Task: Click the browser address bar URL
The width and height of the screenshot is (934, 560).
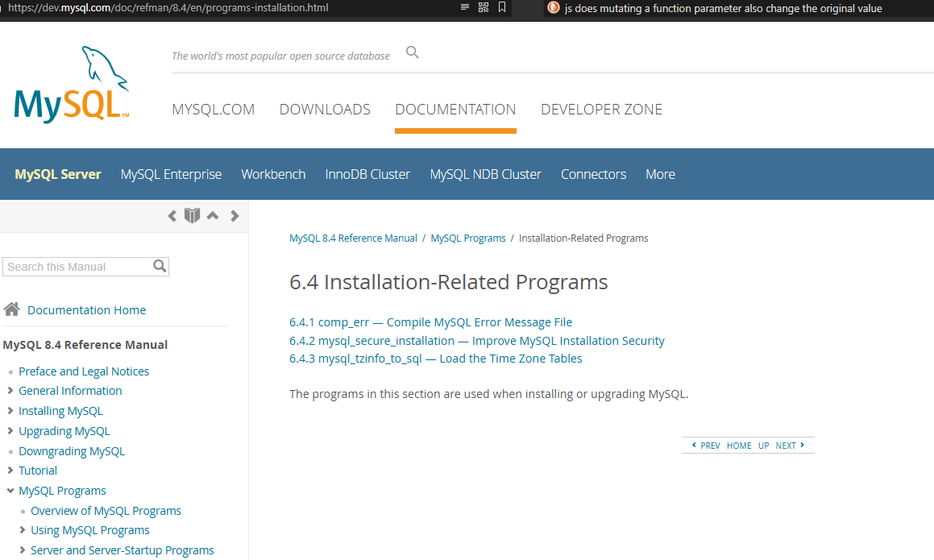Action: pyautogui.click(x=168, y=8)
